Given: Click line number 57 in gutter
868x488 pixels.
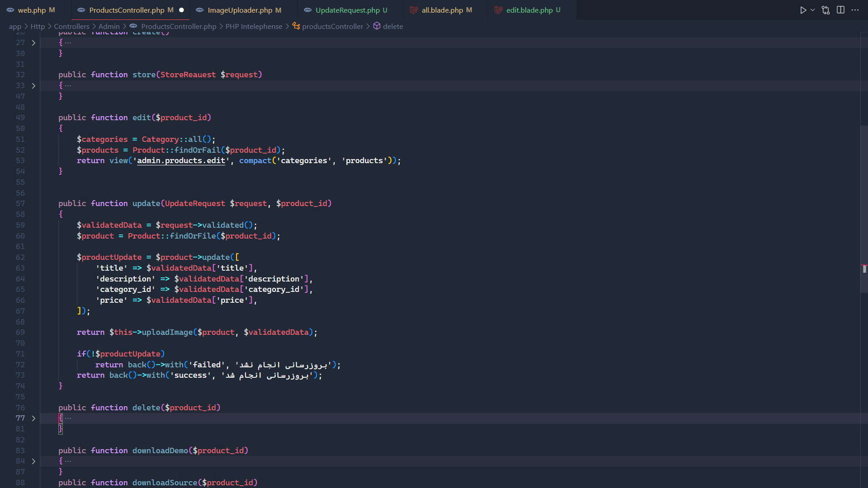Looking at the screenshot, I should [x=20, y=204].
